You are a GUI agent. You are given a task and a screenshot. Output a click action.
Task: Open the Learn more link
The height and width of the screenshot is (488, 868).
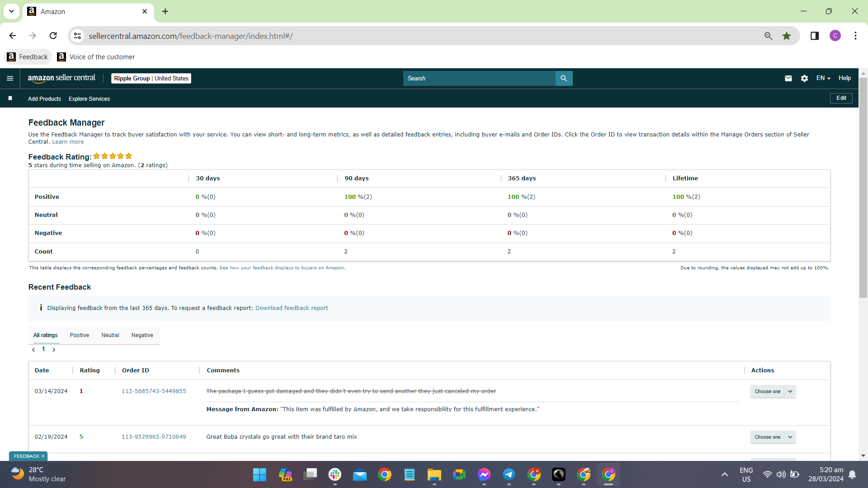pyautogui.click(x=68, y=142)
